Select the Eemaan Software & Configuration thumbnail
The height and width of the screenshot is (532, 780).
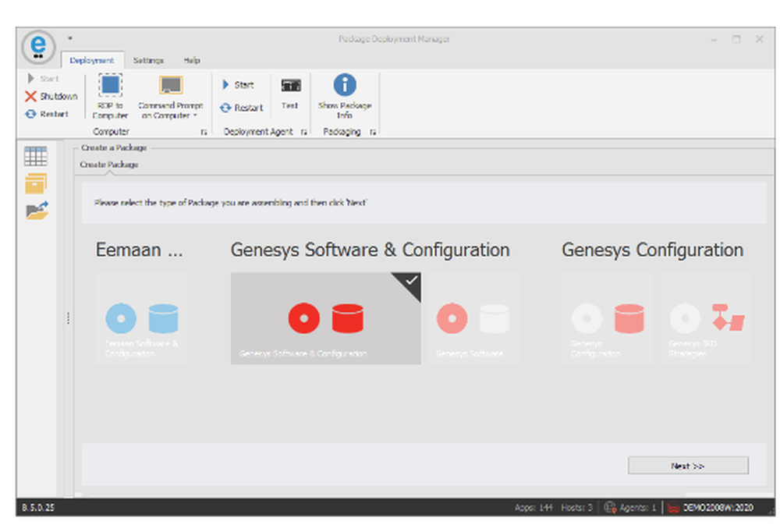click(x=141, y=317)
